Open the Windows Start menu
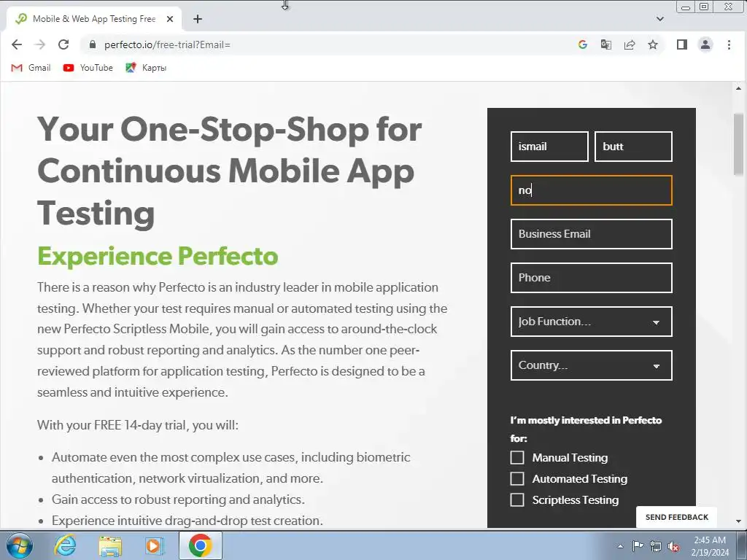This screenshot has height=560, width=747. [19, 545]
